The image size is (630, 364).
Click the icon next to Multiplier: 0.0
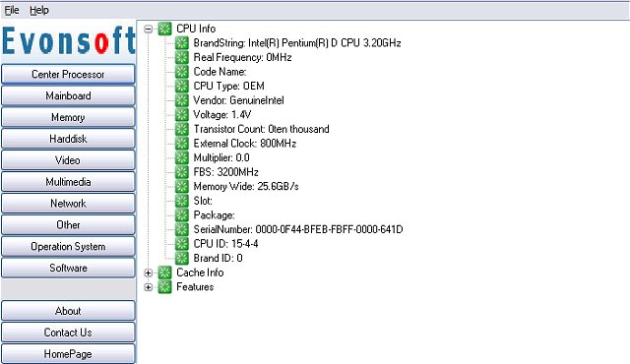coord(181,157)
